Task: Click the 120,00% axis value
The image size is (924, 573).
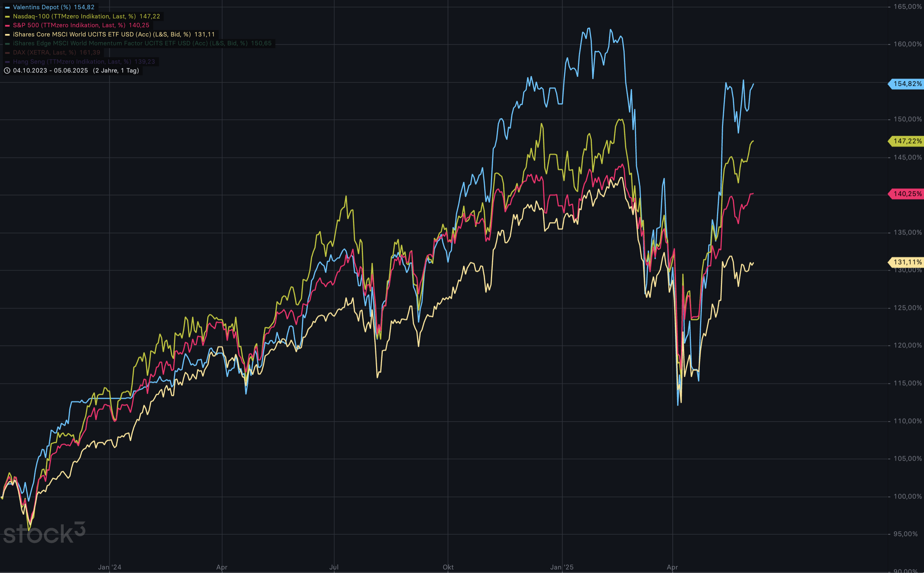Action: pos(908,345)
